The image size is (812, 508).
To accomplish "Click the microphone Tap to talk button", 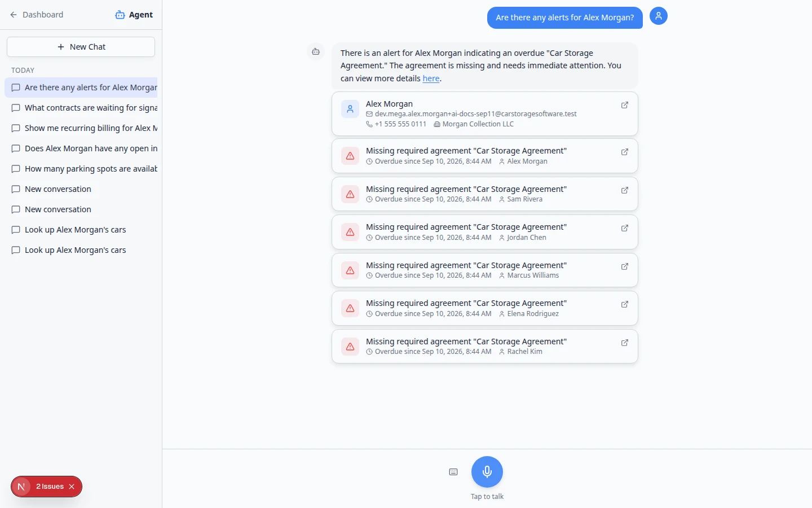I will (487, 472).
